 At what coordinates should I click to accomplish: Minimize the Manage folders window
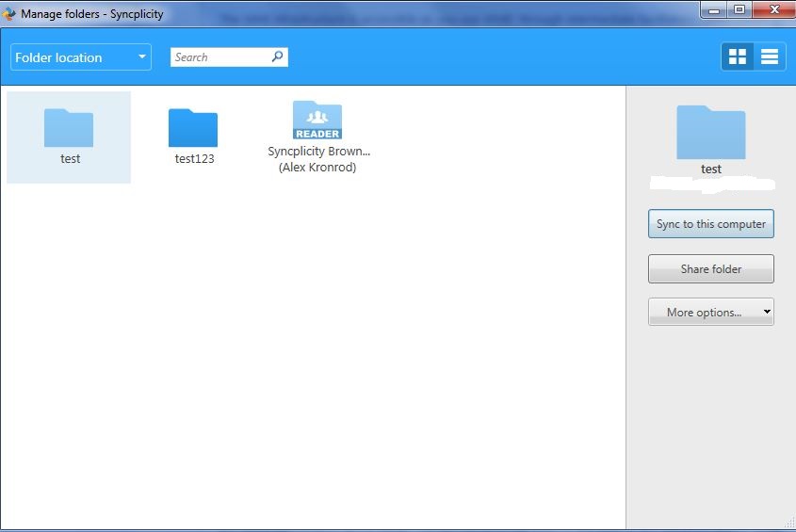pos(715,9)
